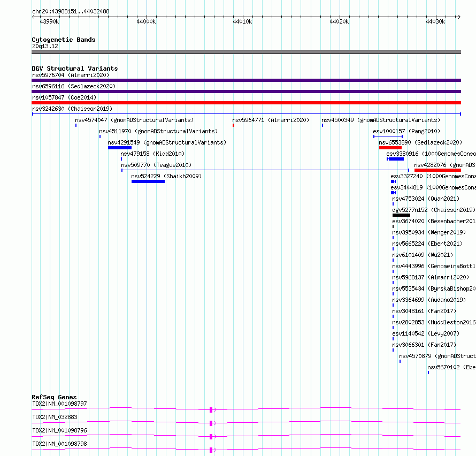Click nsv5968137 (Almarri2020) label
Image resolution: width=476 pixels, height=456 pixels.
pos(431,277)
